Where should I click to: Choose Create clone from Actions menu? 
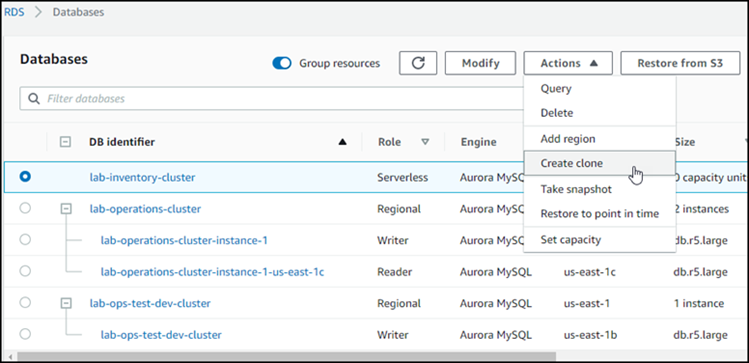pyautogui.click(x=599, y=163)
